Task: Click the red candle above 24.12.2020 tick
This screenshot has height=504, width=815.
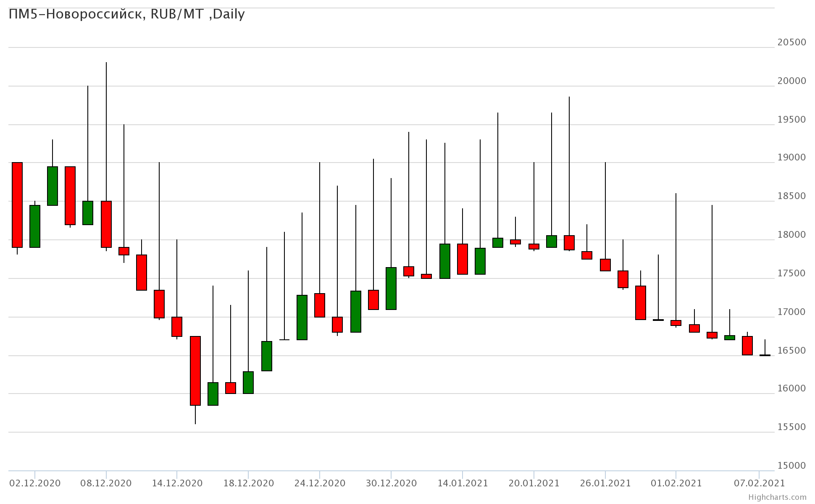Action: click(x=320, y=305)
